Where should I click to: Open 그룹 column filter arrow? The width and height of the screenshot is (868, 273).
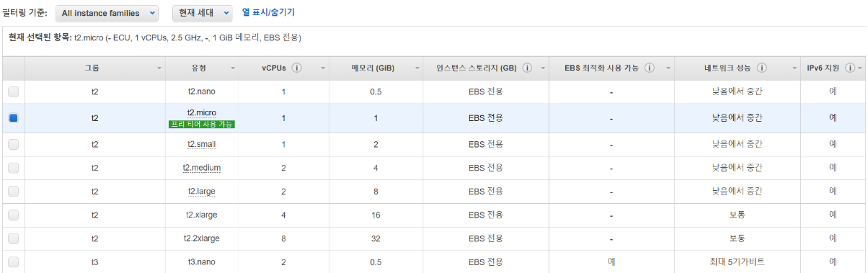tap(159, 68)
